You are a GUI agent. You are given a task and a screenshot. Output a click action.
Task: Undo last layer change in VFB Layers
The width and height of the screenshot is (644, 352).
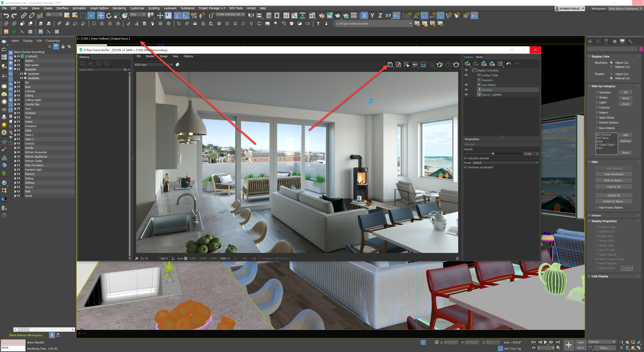[508, 64]
